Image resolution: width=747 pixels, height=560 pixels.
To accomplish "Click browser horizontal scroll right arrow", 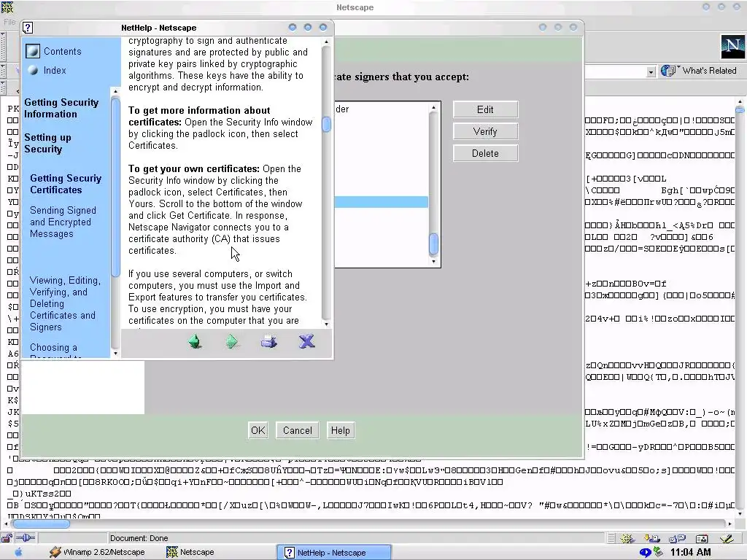I will (729, 524).
